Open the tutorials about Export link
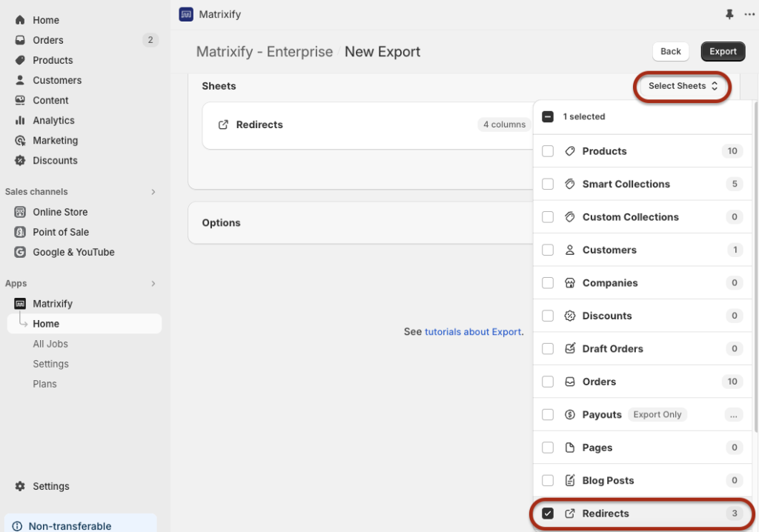Viewport: 759px width, 532px height. (x=473, y=331)
